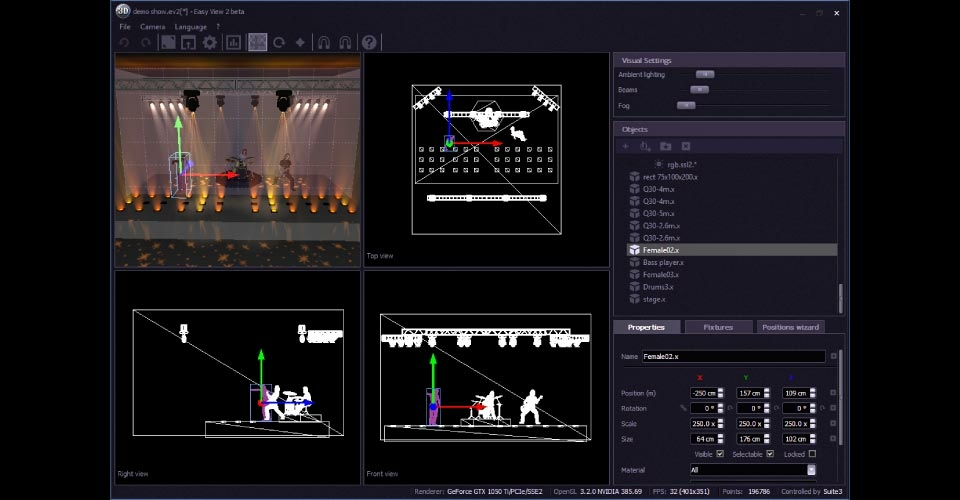Switch to the Fixtures tab
The height and width of the screenshot is (500, 960).
point(717,327)
